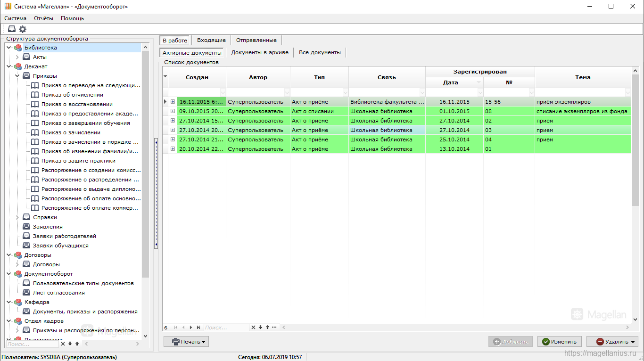Show the Все документы tab
The height and width of the screenshot is (361, 644).
pyautogui.click(x=320, y=52)
